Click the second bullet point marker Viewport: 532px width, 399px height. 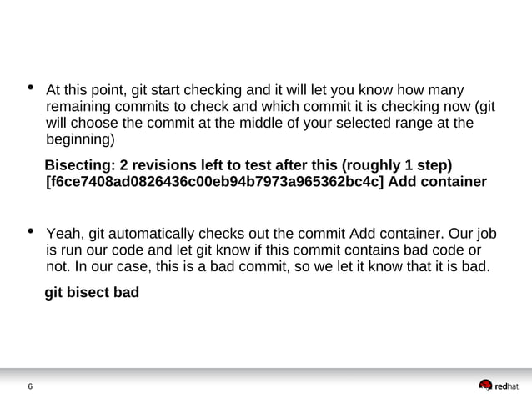[x=31, y=231]
